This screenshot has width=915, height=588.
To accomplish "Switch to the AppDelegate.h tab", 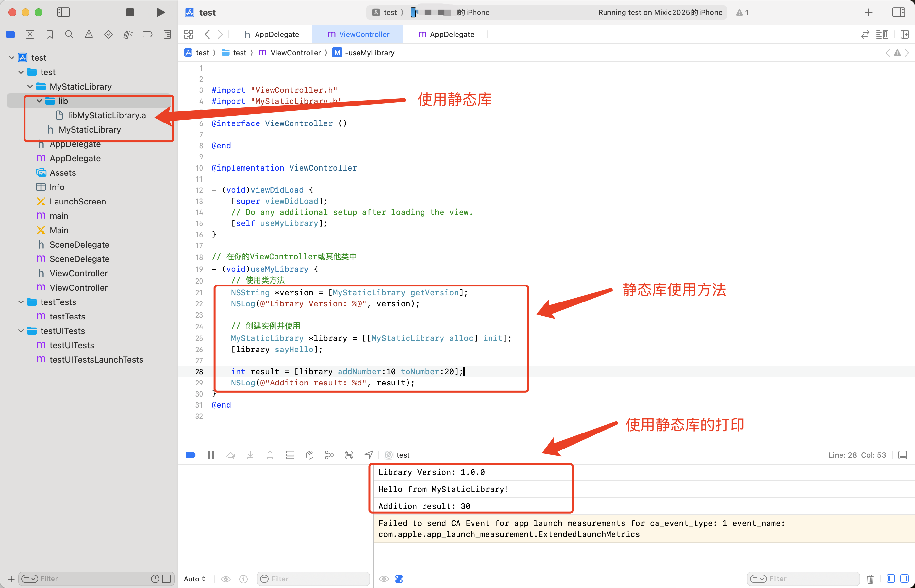I will (x=272, y=34).
